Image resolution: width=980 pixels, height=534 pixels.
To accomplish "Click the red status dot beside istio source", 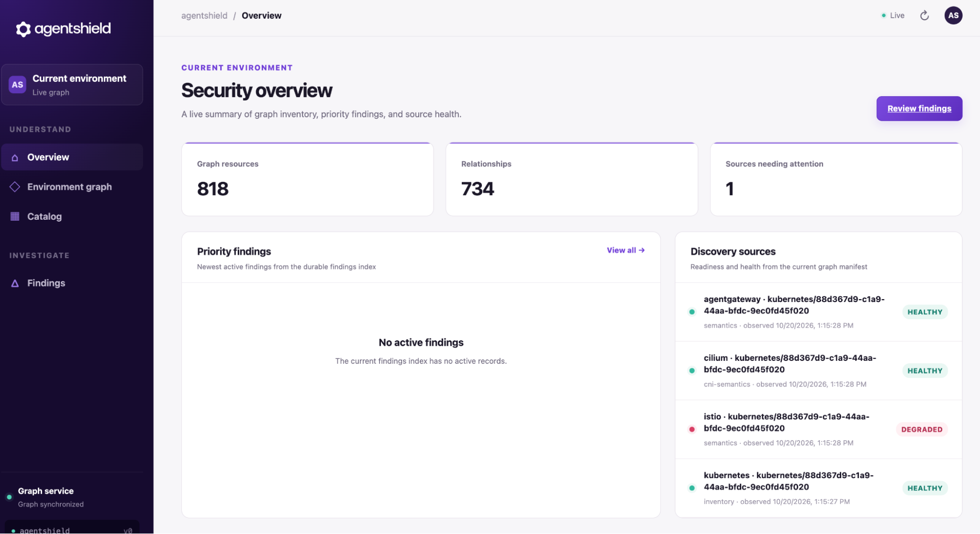I will pos(692,429).
